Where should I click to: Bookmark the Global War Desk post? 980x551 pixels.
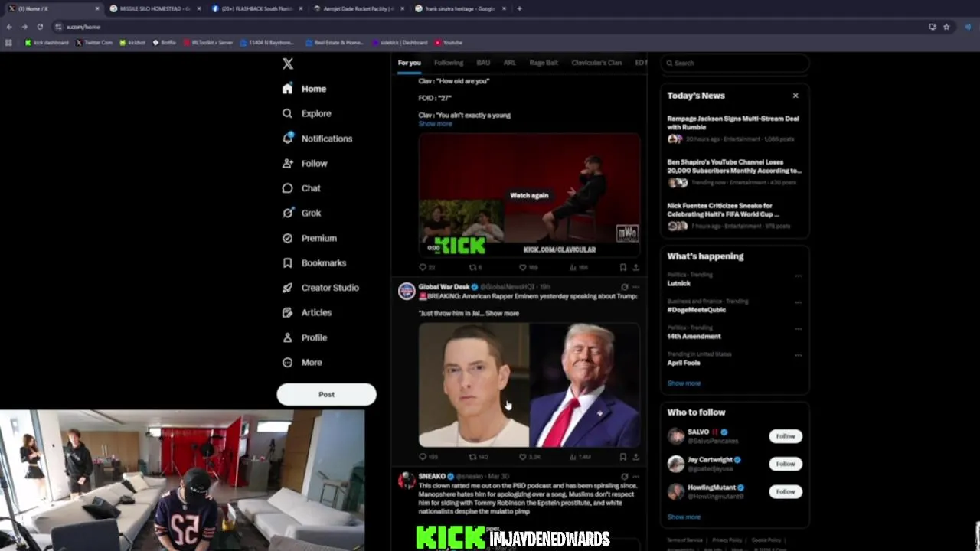point(623,457)
